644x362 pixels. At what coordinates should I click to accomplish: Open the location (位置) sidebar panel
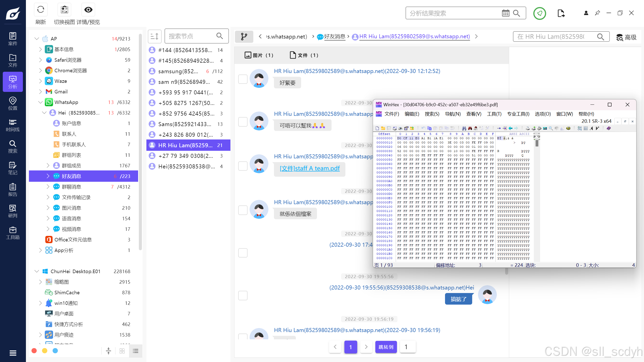click(13, 103)
